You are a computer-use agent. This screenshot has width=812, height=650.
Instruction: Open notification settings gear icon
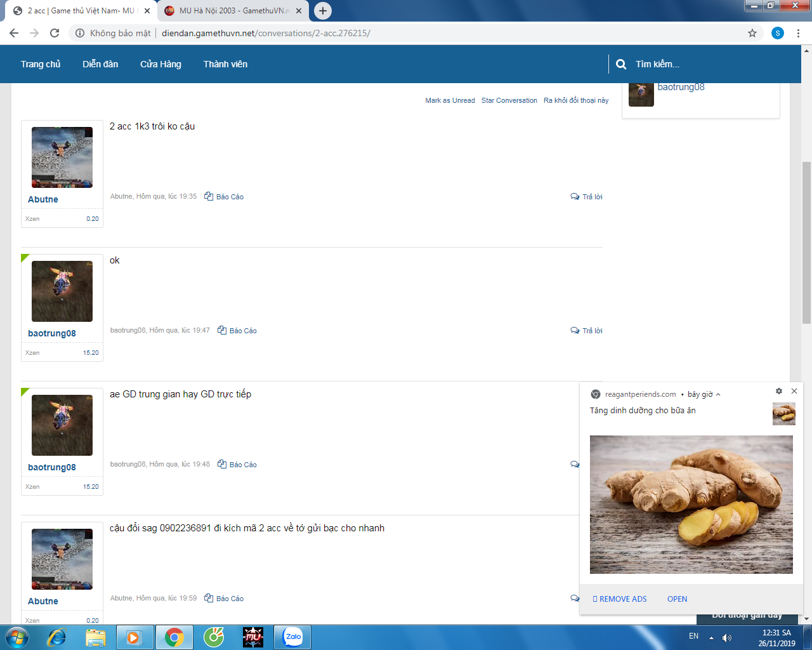click(x=779, y=391)
